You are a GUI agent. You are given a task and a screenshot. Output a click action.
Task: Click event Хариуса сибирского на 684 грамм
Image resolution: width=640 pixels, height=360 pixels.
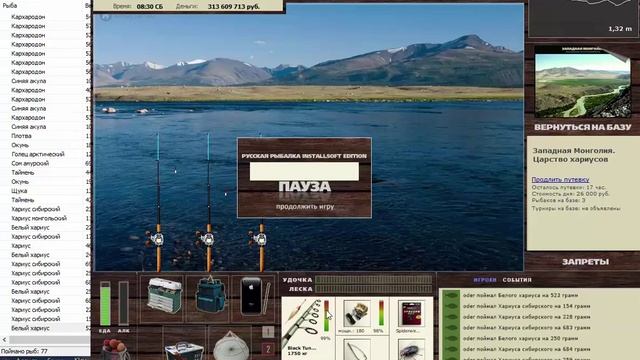pos(527,349)
